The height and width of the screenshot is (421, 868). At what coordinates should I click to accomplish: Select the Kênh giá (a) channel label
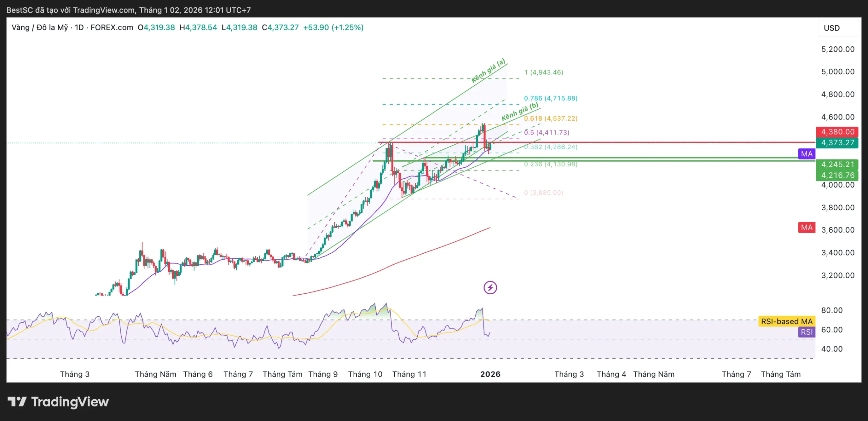tap(488, 70)
